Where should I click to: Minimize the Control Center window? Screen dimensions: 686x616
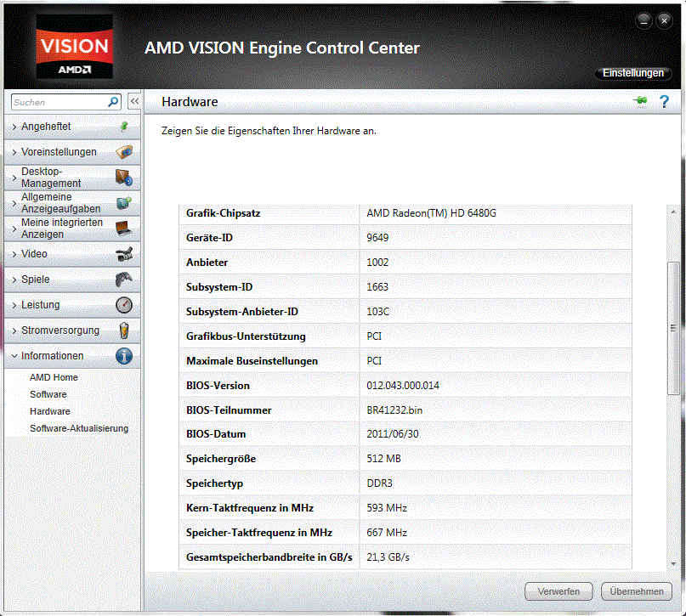tap(643, 20)
